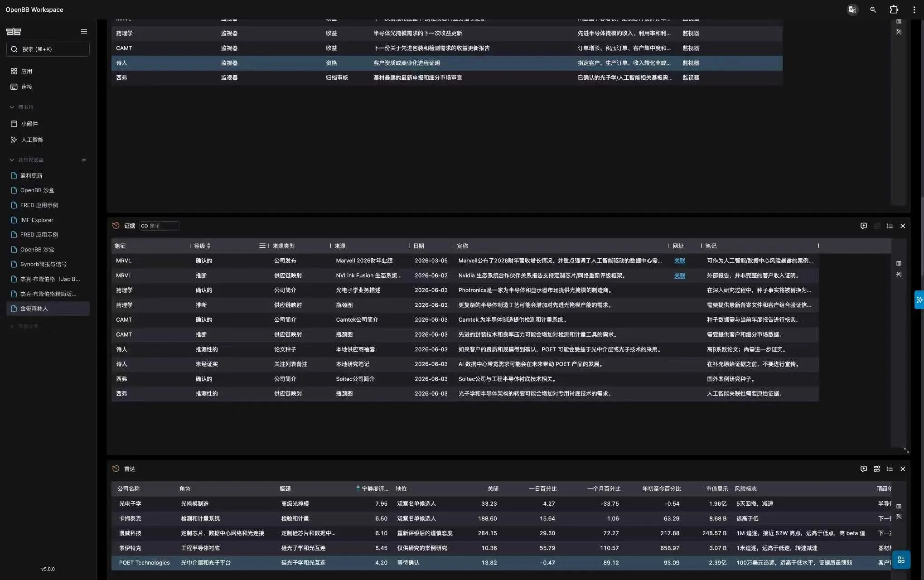Select the 金带森林人 dashboard
The height and width of the screenshot is (580, 924).
(x=48, y=309)
